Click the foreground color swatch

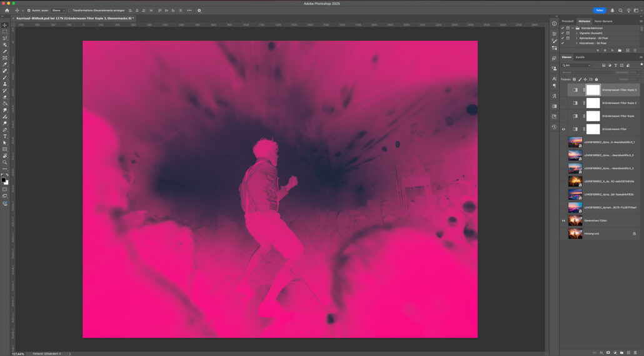coord(4,180)
